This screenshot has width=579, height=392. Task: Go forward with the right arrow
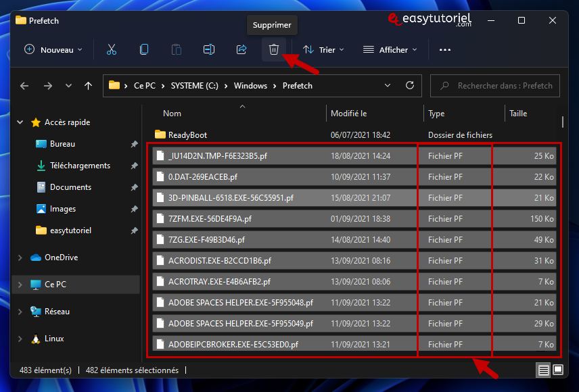(x=48, y=86)
